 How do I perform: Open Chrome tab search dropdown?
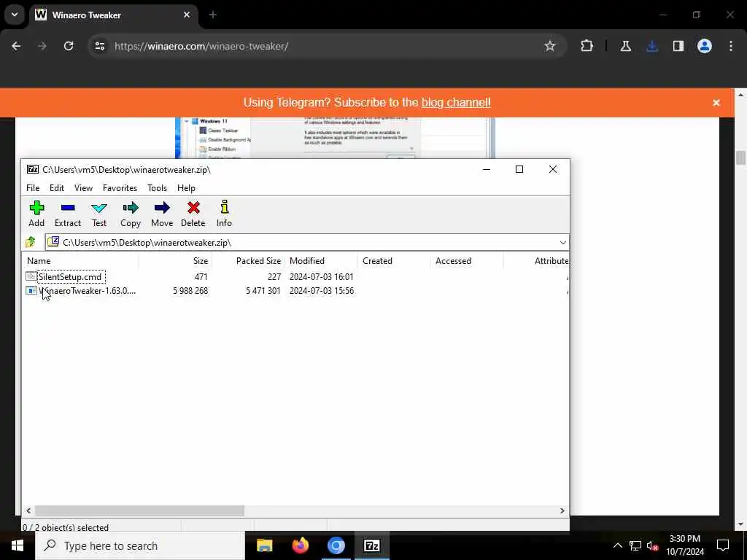click(x=15, y=15)
